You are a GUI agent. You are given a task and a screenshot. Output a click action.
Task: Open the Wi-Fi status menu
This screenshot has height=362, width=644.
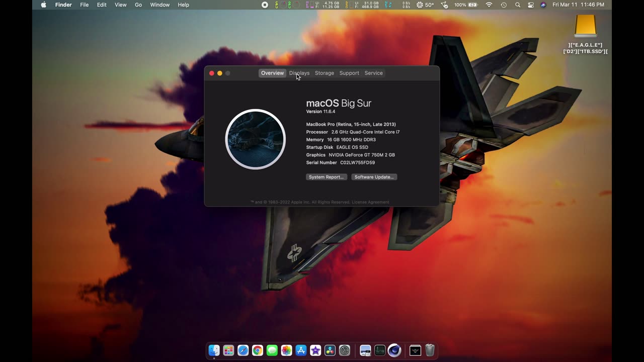pyautogui.click(x=489, y=5)
